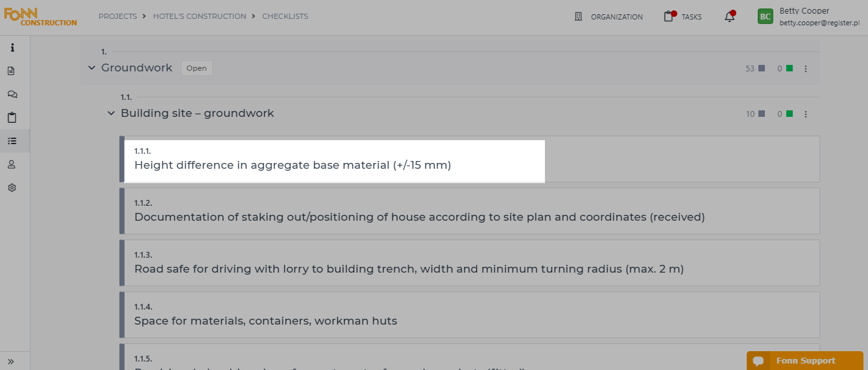Collapse the Groundwork section chevron
Image resolution: width=868 pixels, height=370 pixels.
tap(91, 68)
